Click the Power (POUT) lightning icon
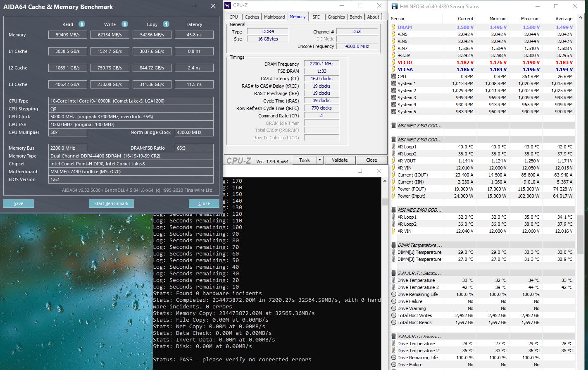This screenshot has height=370, width=588. [394, 189]
